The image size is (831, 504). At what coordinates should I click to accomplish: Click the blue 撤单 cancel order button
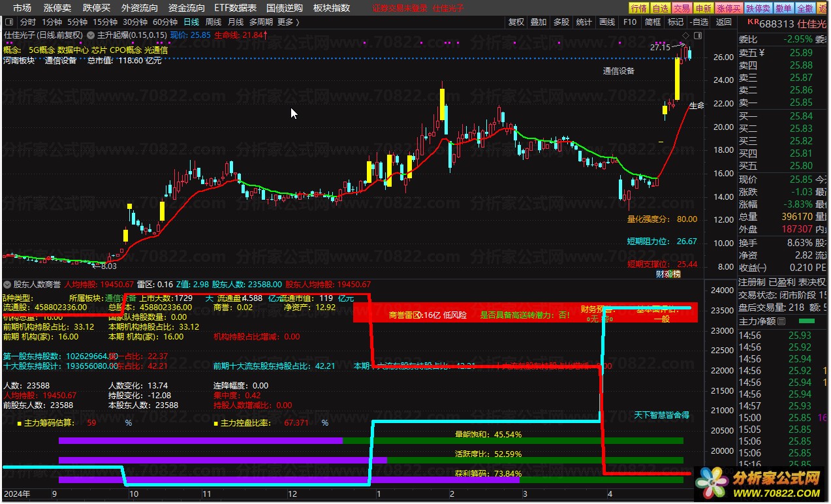pos(784,8)
